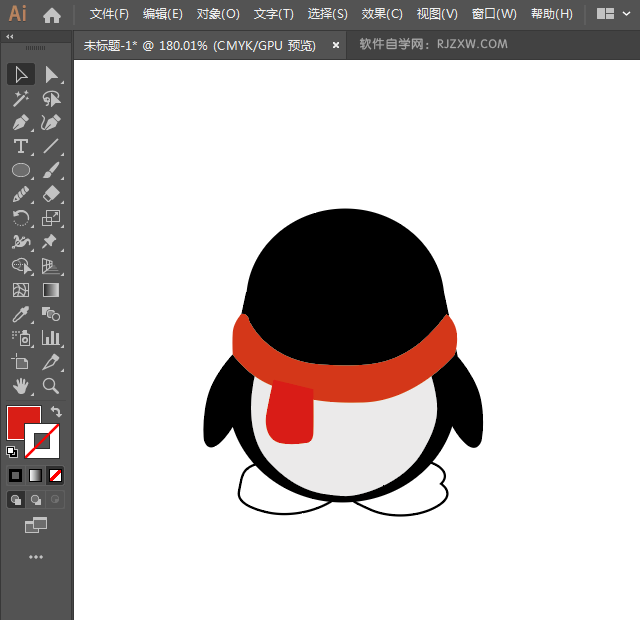Select the Eyedropper tool

pyautogui.click(x=20, y=314)
